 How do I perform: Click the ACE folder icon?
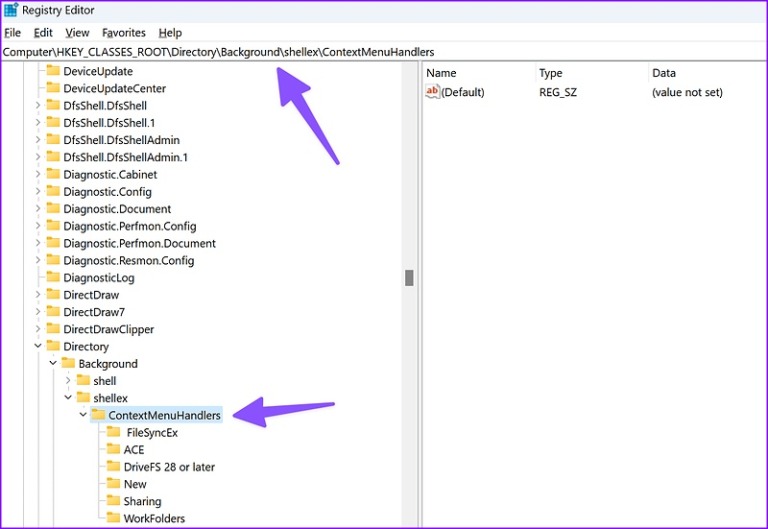coord(114,449)
